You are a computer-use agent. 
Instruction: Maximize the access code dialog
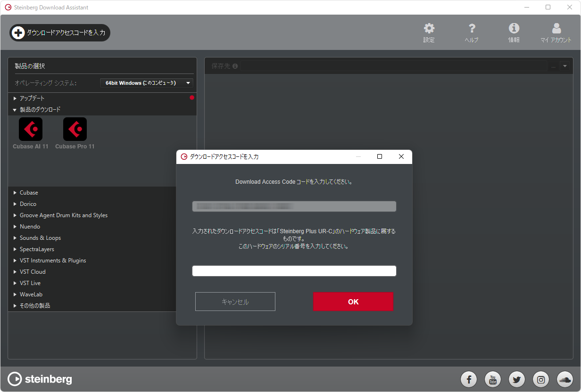point(380,157)
